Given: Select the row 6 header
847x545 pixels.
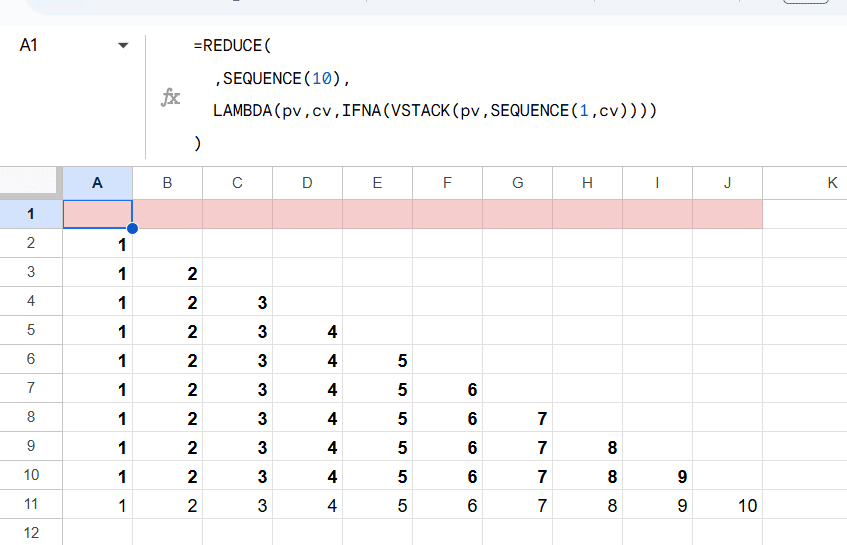Looking at the screenshot, I should tap(31, 360).
